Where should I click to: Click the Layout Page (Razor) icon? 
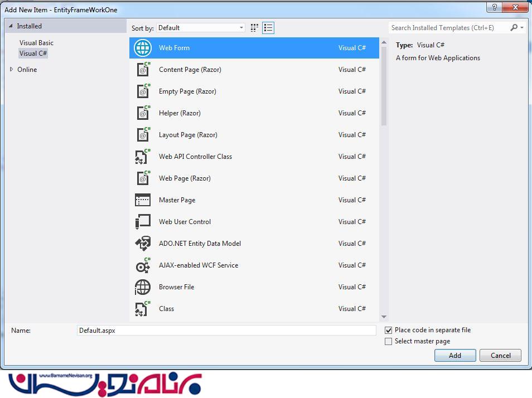tap(143, 134)
